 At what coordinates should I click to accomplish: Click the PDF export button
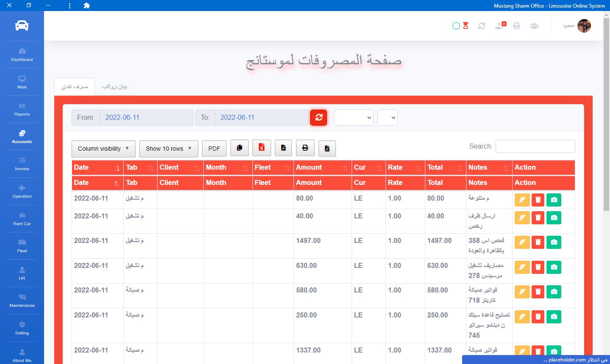click(214, 149)
